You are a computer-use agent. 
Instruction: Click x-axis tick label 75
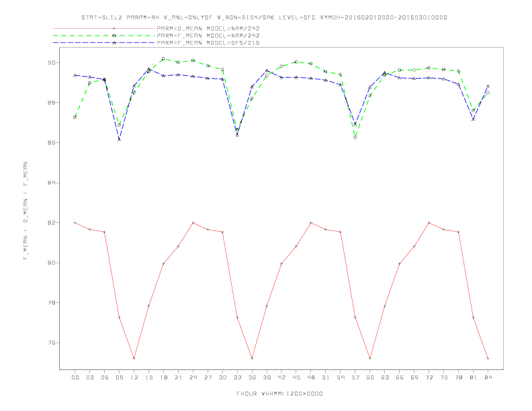pos(444,377)
